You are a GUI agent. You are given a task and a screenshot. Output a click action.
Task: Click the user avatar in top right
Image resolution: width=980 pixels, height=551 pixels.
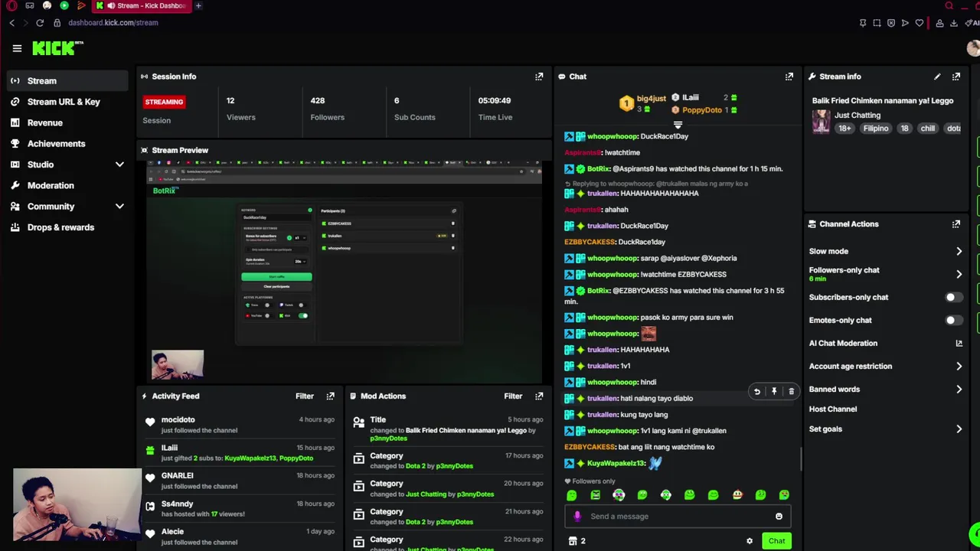(x=973, y=49)
